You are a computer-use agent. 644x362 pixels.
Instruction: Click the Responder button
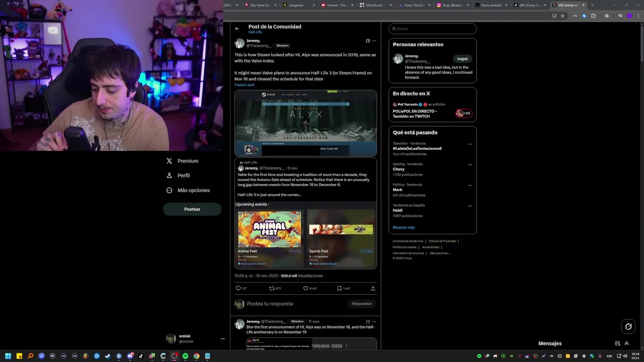point(362,304)
